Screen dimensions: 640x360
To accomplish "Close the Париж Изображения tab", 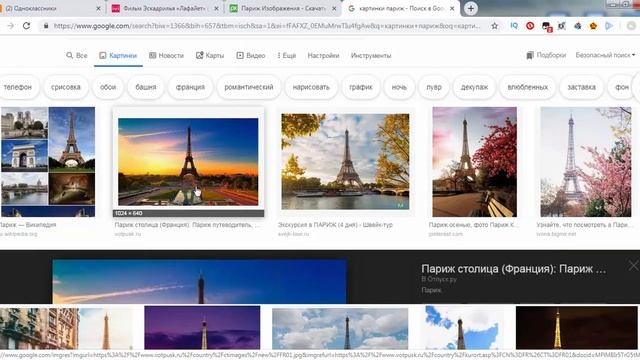I will click(334, 8).
